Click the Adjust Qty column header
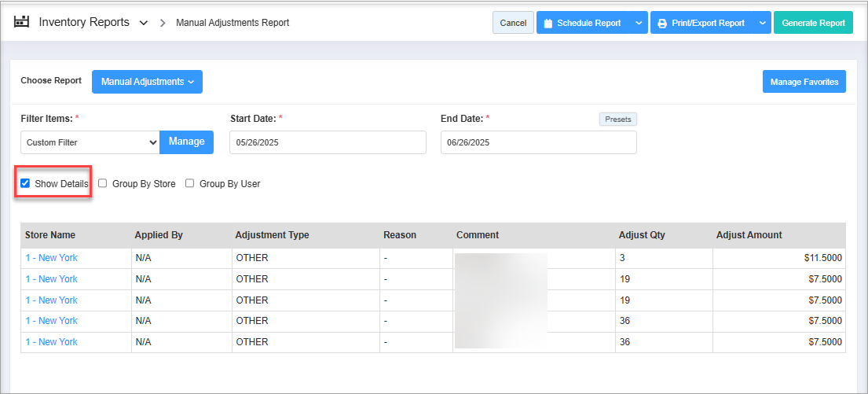 [x=643, y=235]
